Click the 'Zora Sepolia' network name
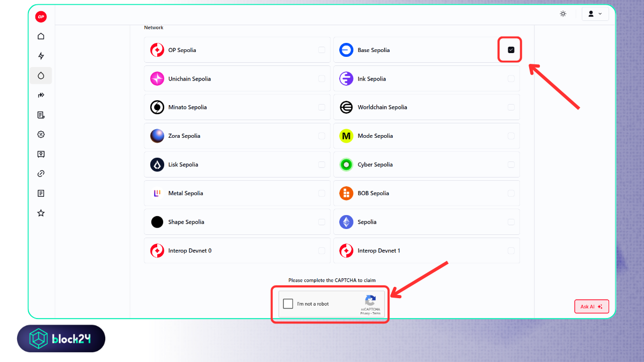Image resolution: width=644 pixels, height=362 pixels. pos(184,136)
